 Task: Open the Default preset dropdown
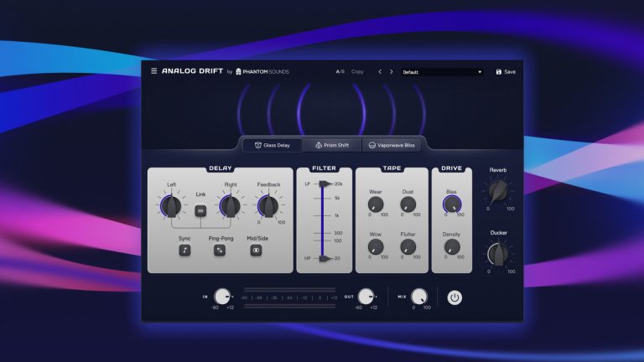coord(442,72)
